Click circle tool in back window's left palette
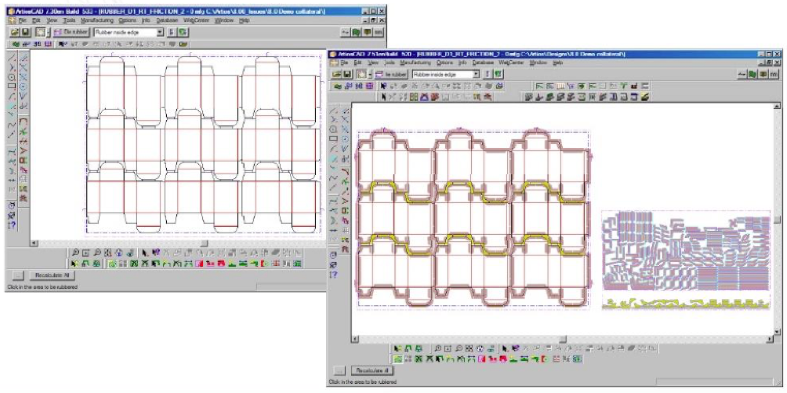Image resolution: width=787 pixels, height=393 pixels. 12,77
